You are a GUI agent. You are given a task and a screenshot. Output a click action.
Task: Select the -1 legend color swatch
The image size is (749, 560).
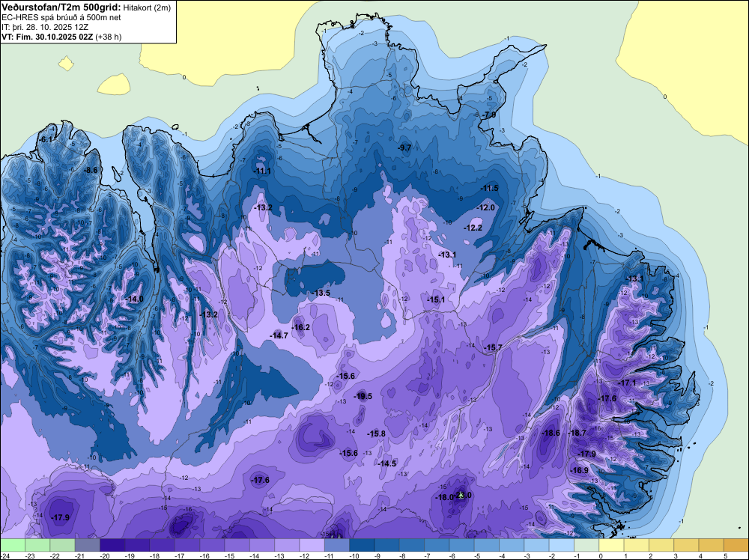tap(586, 545)
